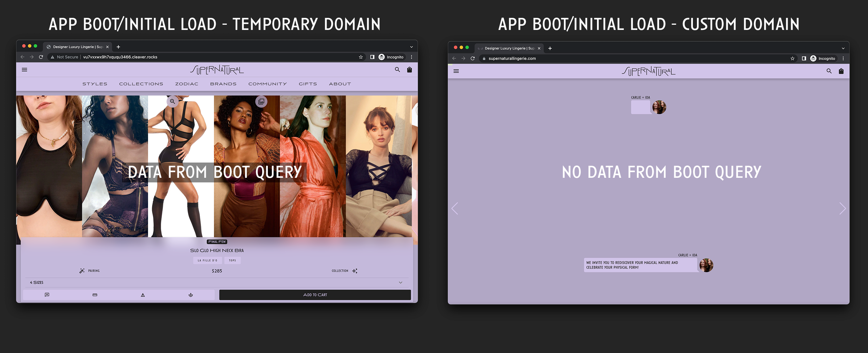Open the size ruler icon
The height and width of the screenshot is (353, 868).
point(95,295)
